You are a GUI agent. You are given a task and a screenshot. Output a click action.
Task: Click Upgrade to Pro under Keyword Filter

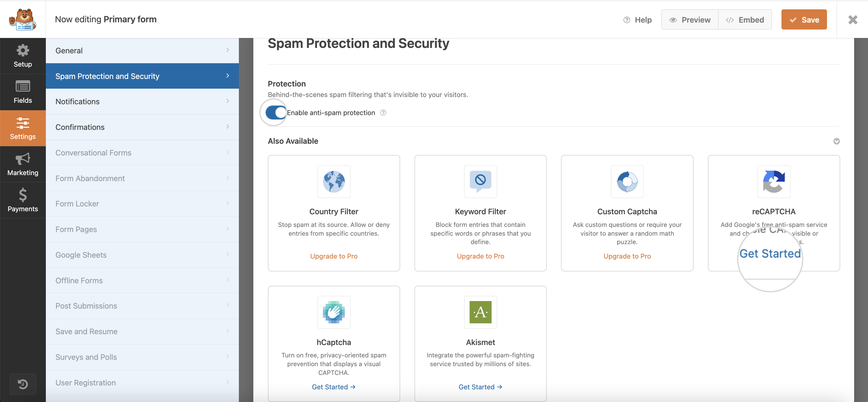[480, 256]
